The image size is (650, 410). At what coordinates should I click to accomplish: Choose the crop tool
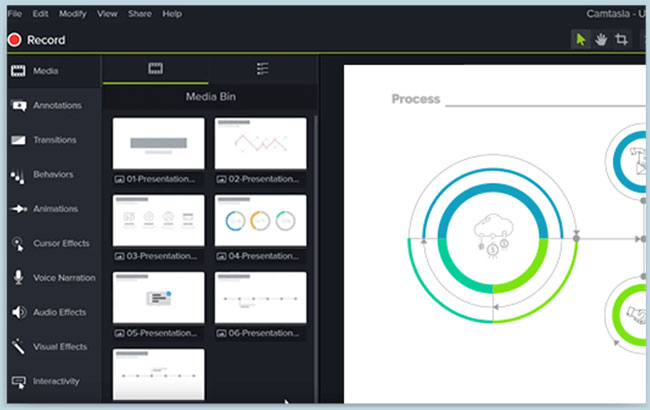coord(621,40)
